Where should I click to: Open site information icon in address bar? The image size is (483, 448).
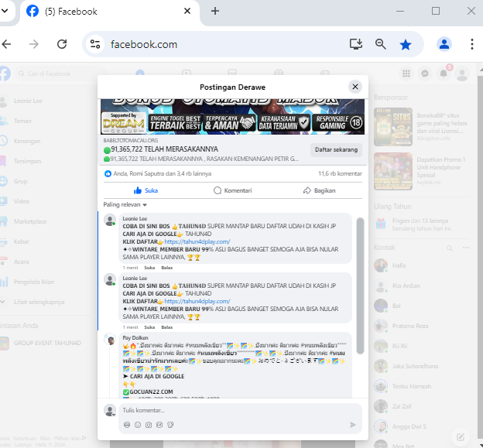[95, 44]
